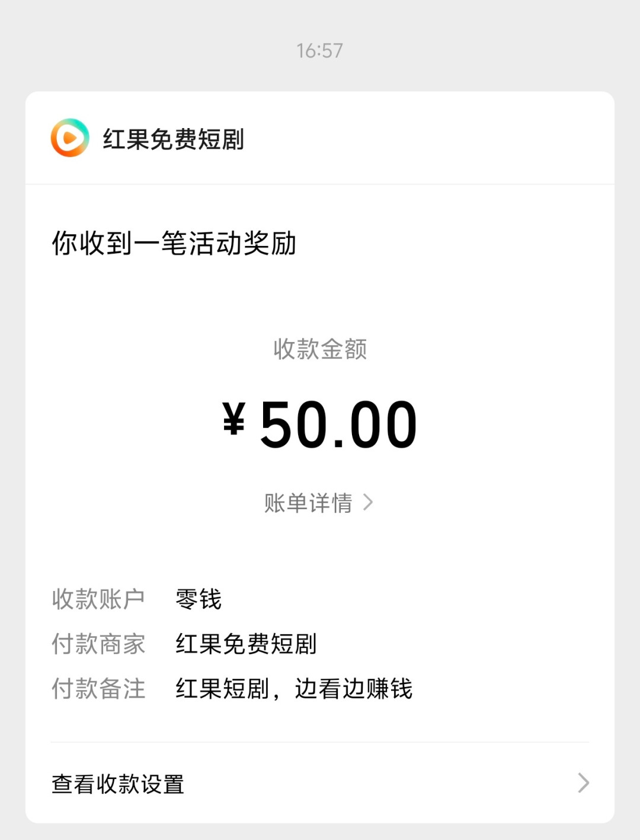Click the divider above 查看收款设置
The width and height of the screenshot is (640, 840).
[x=320, y=742]
